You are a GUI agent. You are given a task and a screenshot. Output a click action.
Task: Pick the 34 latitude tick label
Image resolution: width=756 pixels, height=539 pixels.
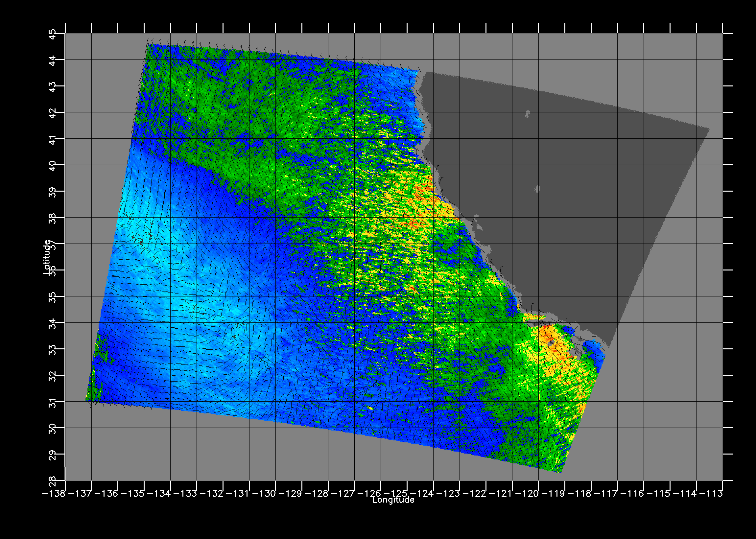(x=53, y=324)
